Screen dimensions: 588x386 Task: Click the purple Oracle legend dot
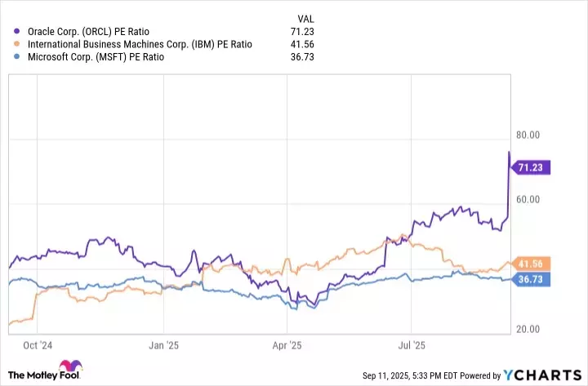point(18,32)
